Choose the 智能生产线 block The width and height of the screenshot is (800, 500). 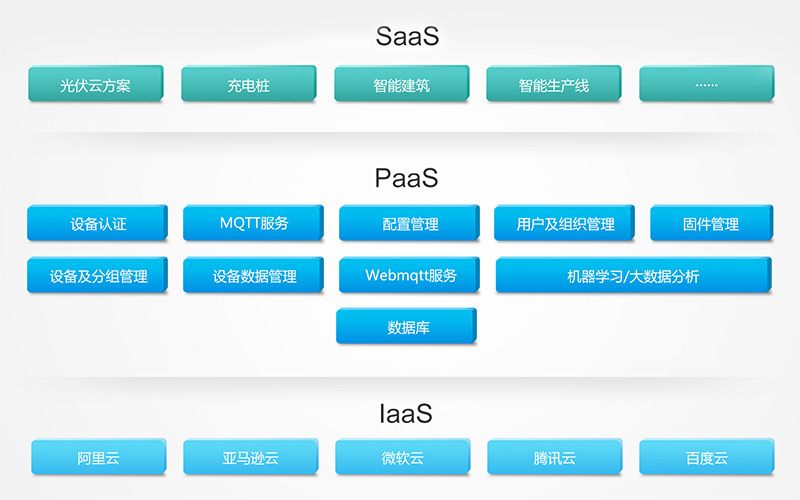tap(553, 85)
